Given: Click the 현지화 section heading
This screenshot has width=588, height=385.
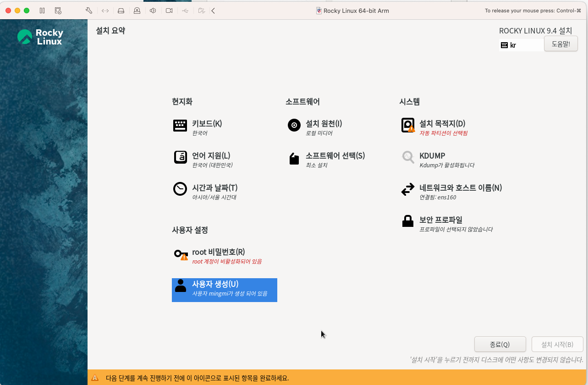Looking at the screenshot, I should click(182, 102).
